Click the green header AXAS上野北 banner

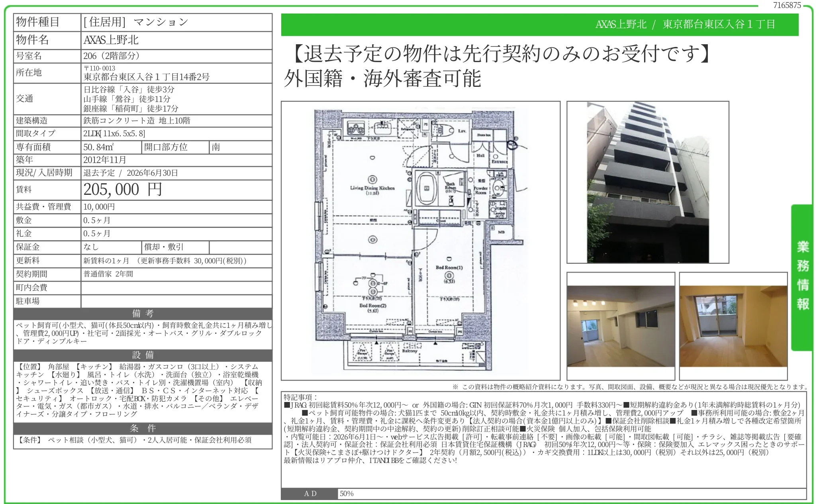point(540,24)
